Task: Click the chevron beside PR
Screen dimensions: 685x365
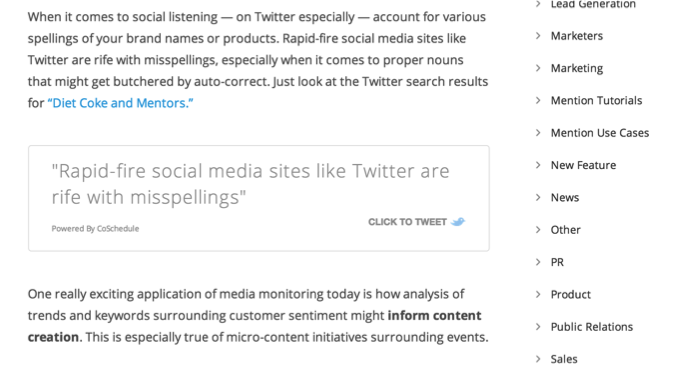Action: [538, 262]
